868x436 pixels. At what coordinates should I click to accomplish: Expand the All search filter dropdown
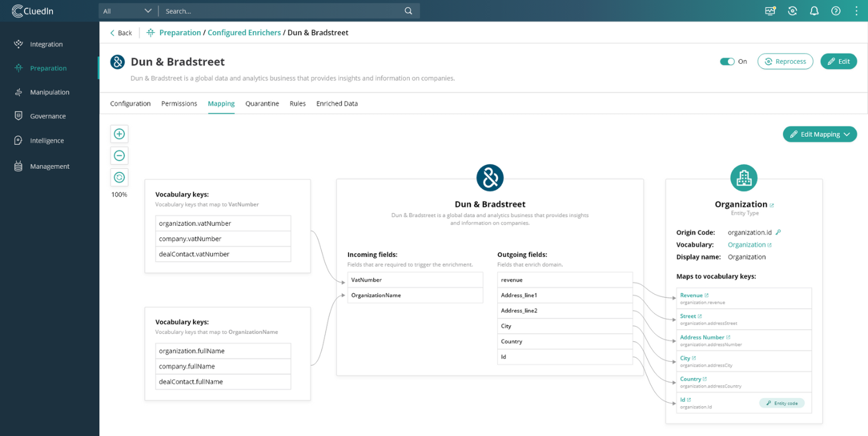(x=127, y=11)
